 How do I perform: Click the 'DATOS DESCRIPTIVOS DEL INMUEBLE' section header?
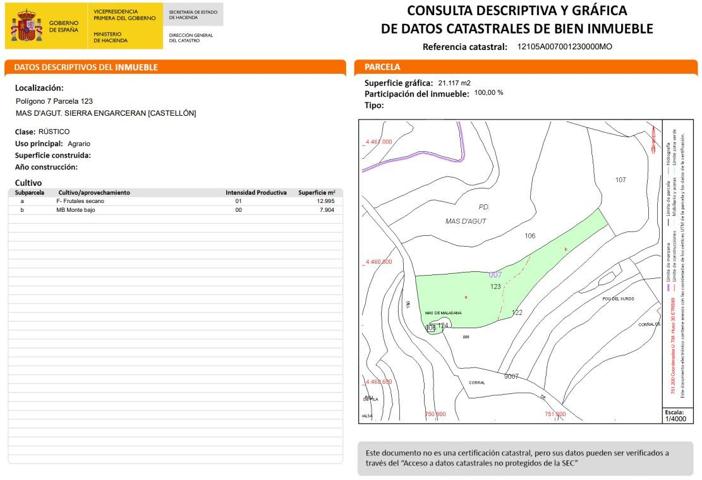coord(175,67)
